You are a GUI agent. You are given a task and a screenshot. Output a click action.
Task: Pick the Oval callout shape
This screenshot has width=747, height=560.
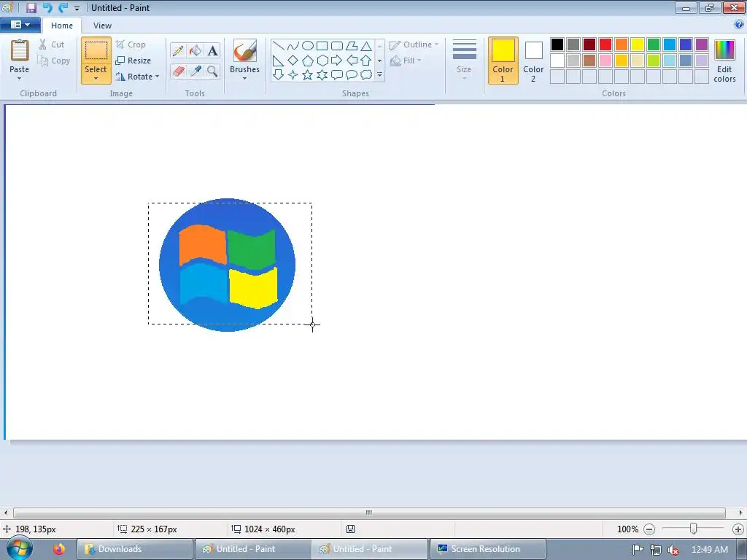tap(352, 75)
